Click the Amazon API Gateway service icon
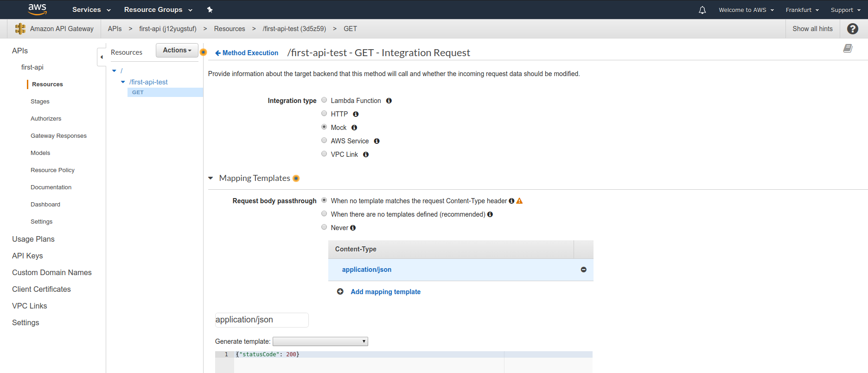The height and width of the screenshot is (373, 868). pyautogui.click(x=20, y=29)
